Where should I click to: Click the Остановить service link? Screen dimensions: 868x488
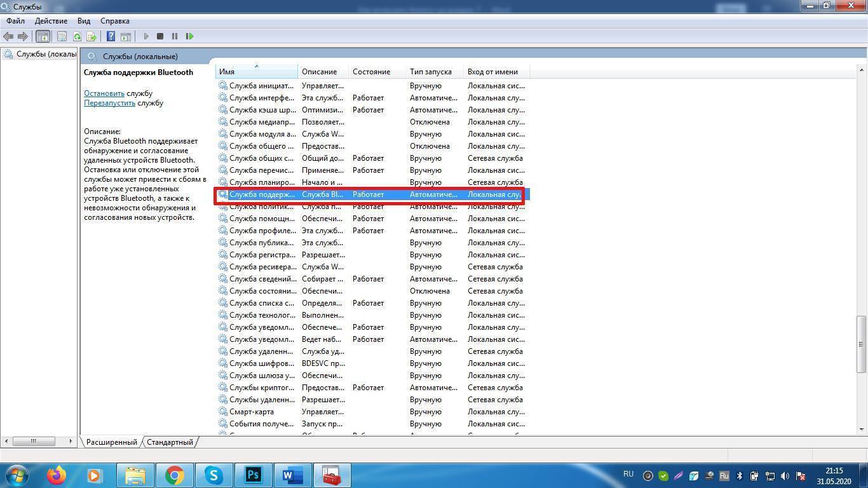(104, 93)
